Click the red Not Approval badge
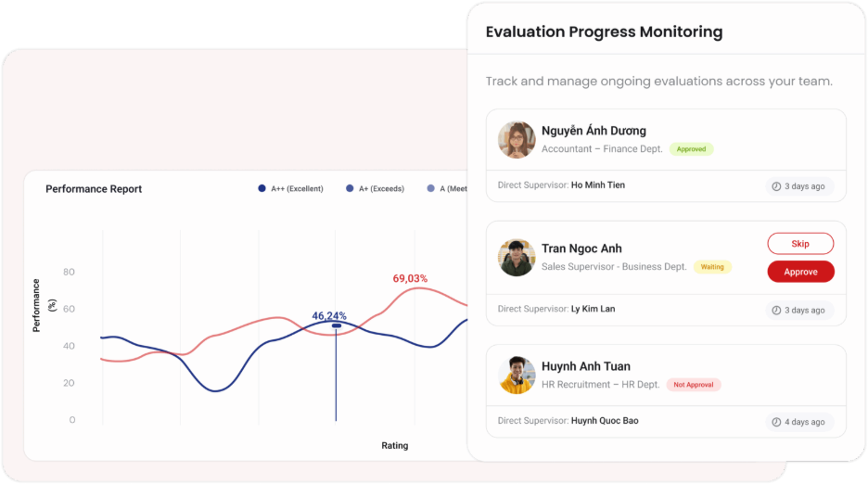The width and height of the screenshot is (868, 484). click(694, 384)
